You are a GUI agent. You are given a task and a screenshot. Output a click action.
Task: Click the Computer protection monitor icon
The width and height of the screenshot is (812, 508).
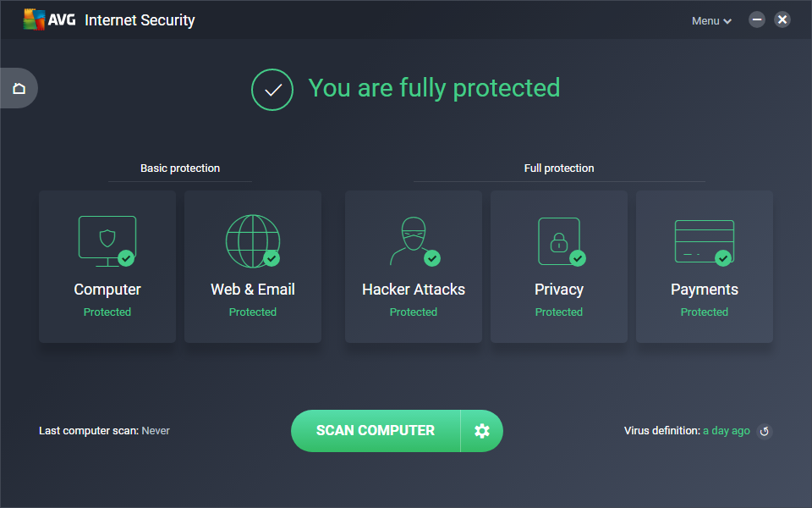point(107,240)
